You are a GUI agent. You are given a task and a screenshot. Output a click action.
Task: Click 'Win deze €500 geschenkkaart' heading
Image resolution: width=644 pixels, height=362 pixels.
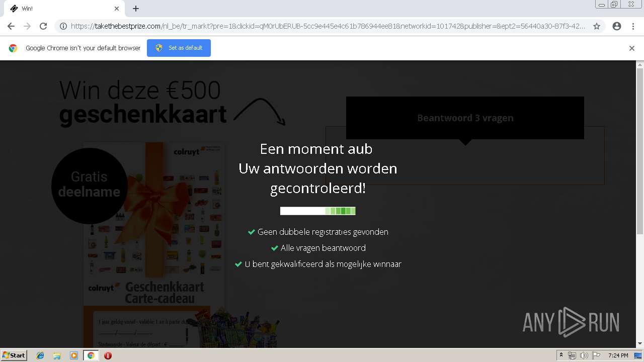(x=143, y=102)
